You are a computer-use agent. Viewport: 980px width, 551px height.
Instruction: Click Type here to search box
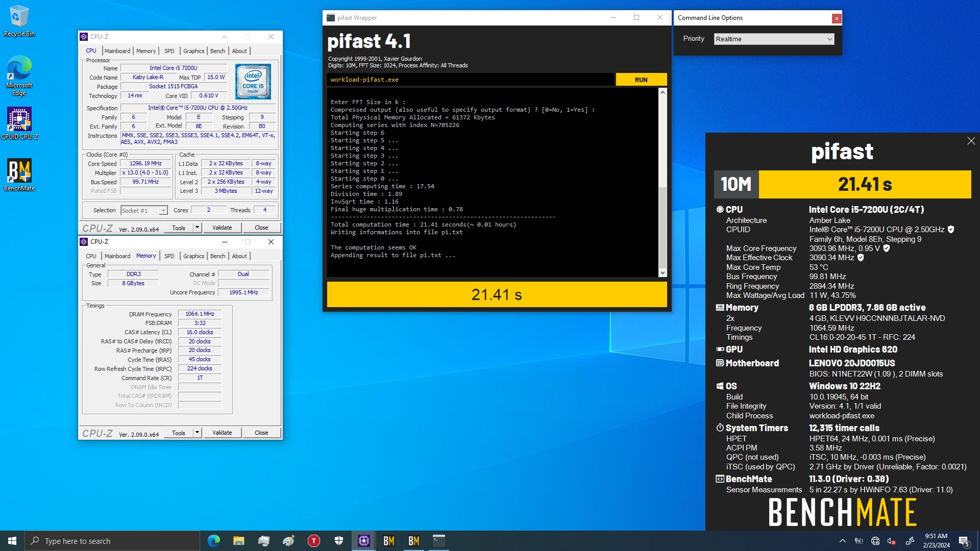[x=112, y=541]
